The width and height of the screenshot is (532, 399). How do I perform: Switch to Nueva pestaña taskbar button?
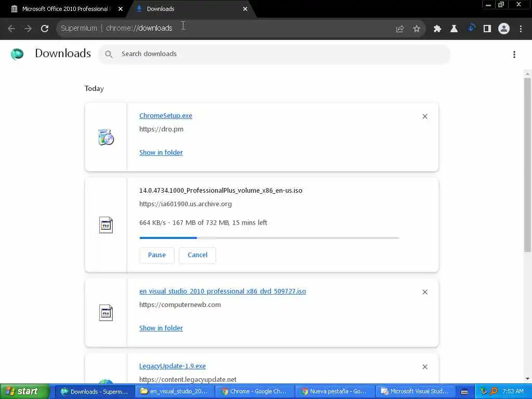335,392
